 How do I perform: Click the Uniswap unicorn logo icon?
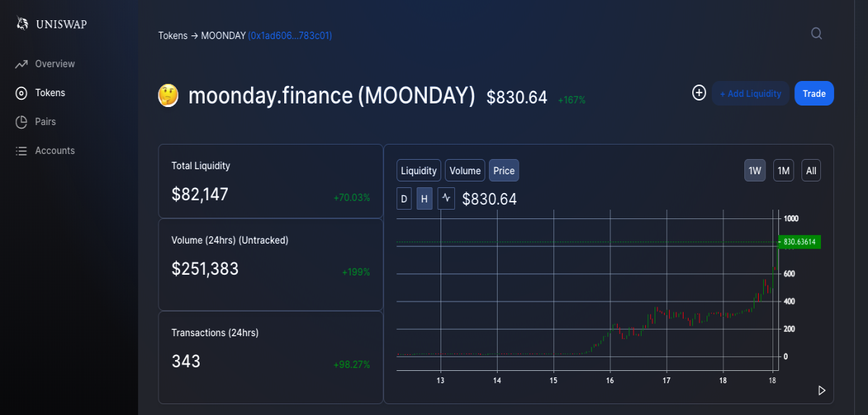tap(22, 24)
